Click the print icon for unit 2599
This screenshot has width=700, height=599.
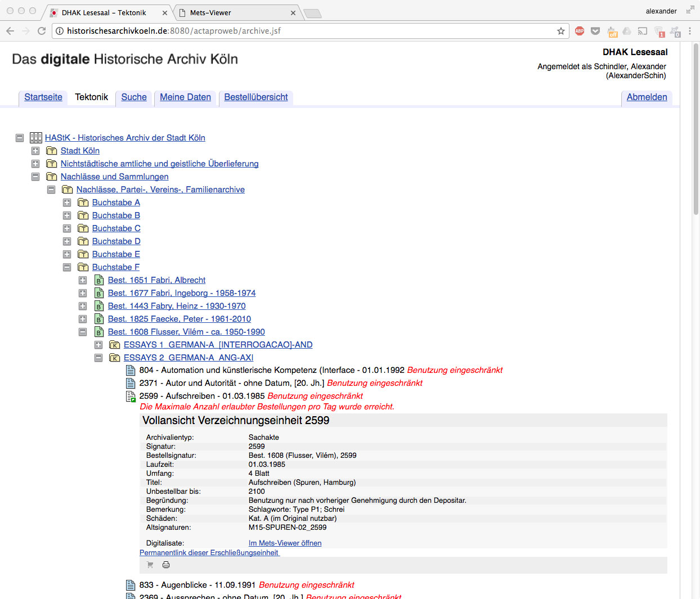tap(166, 565)
